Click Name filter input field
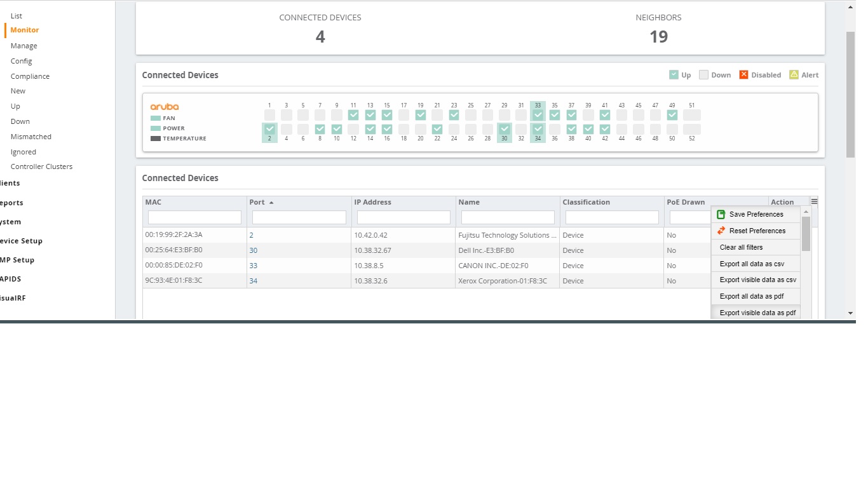The height and width of the screenshot is (488, 868). pyautogui.click(x=508, y=217)
